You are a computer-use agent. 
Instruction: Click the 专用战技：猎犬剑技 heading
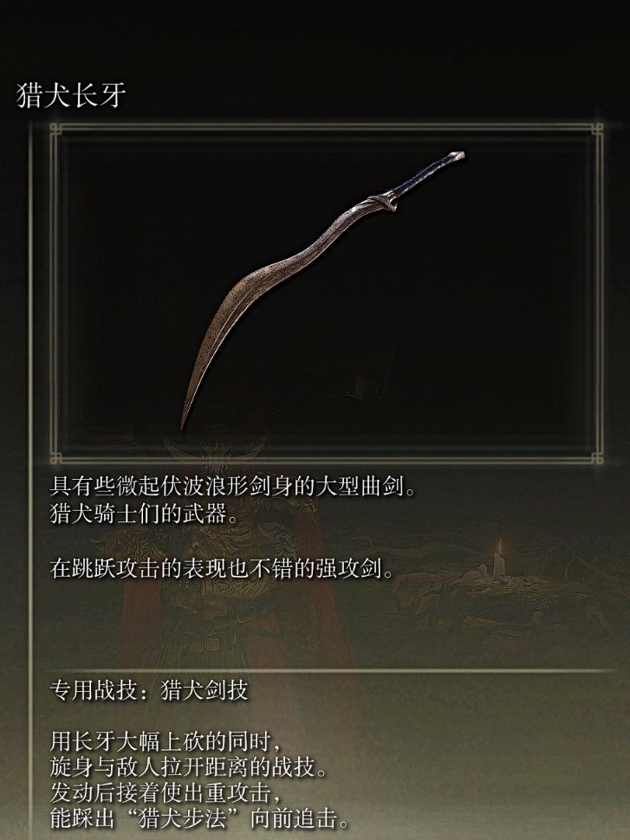tap(149, 690)
